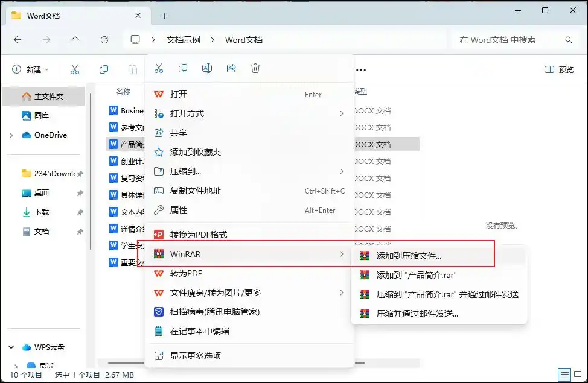This screenshot has height=383, width=588.
Task: Click 文档示例 in the address breadcrumb
Action: coord(184,40)
